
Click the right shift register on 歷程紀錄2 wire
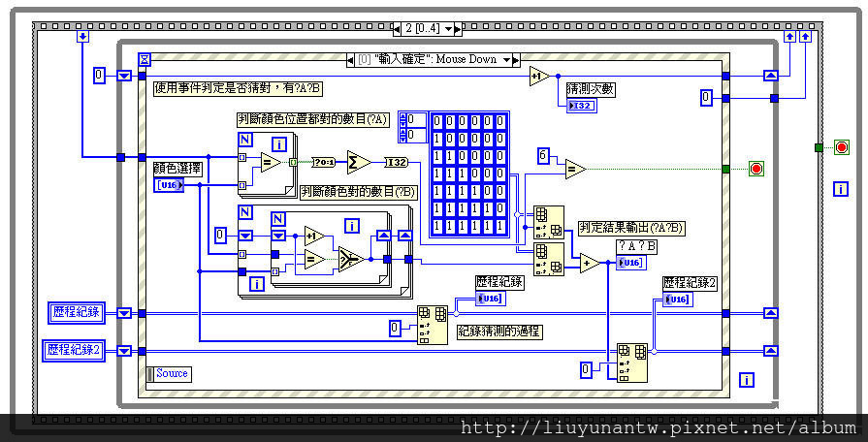pyautogui.click(x=771, y=351)
